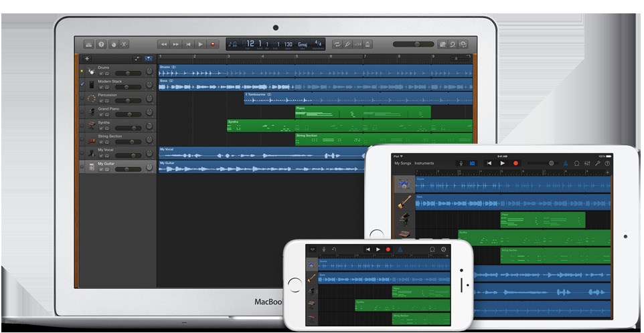Viewport: 644px width, 333px height.
Task: Open the Media Browser icon on MacBook toolbar
Action: pyautogui.click(x=463, y=44)
